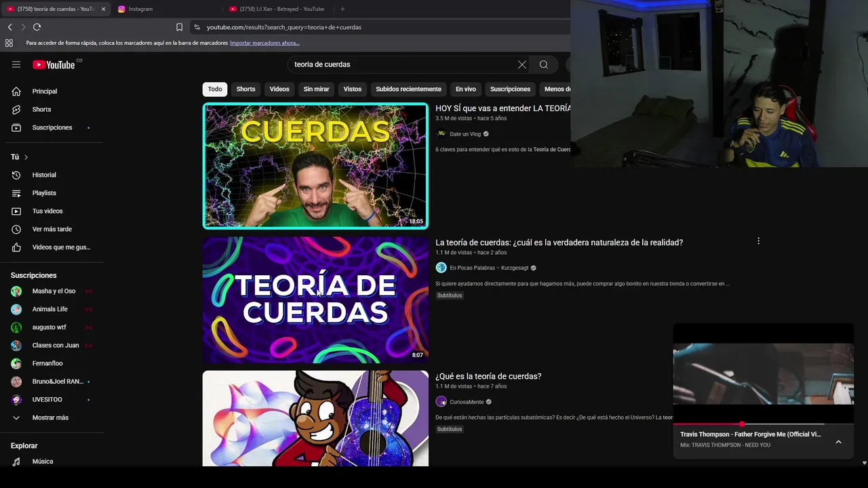Close the teoria de cuerdas browser tab
This screenshot has width=868, height=488.
point(103,9)
